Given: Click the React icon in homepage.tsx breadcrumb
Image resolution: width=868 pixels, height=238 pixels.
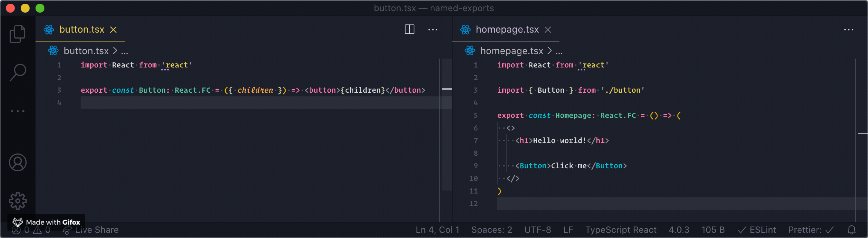Looking at the screenshot, I should point(470,51).
